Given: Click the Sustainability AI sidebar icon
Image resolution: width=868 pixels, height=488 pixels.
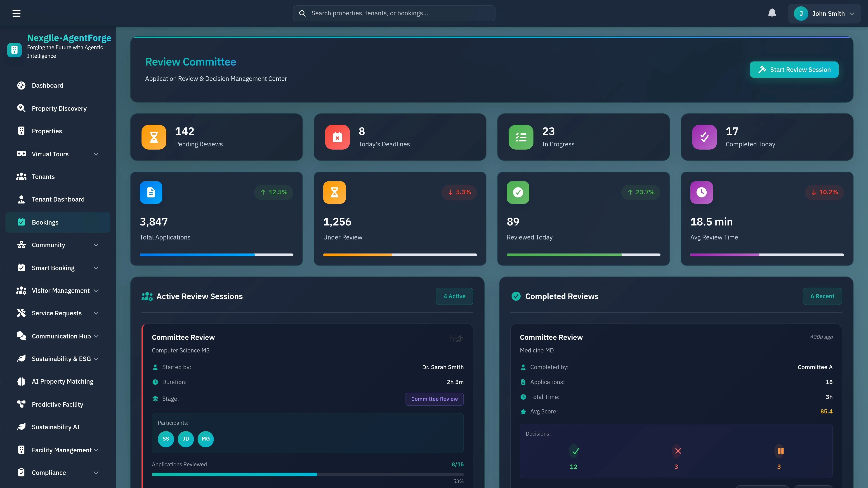Looking at the screenshot, I should click(21, 427).
